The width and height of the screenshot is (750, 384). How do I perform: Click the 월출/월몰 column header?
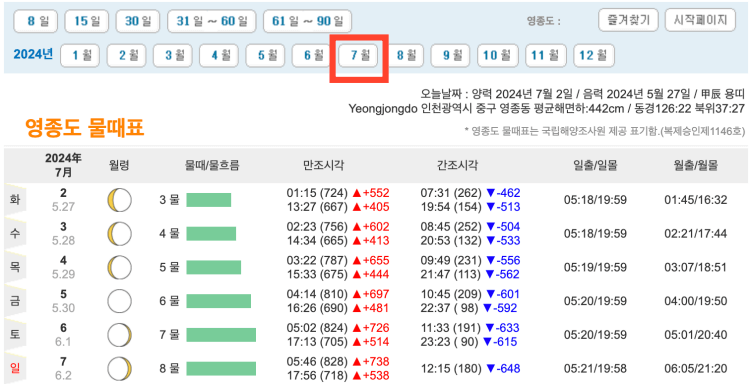(695, 165)
